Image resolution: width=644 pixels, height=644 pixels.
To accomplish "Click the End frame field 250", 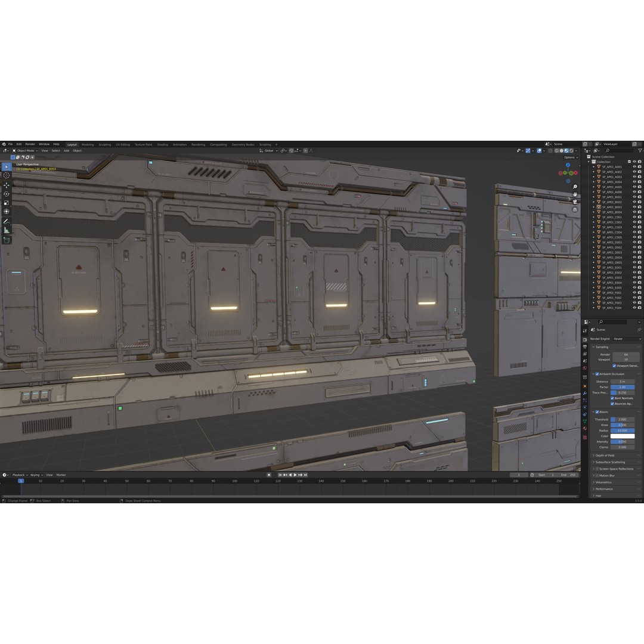I will coord(568,475).
